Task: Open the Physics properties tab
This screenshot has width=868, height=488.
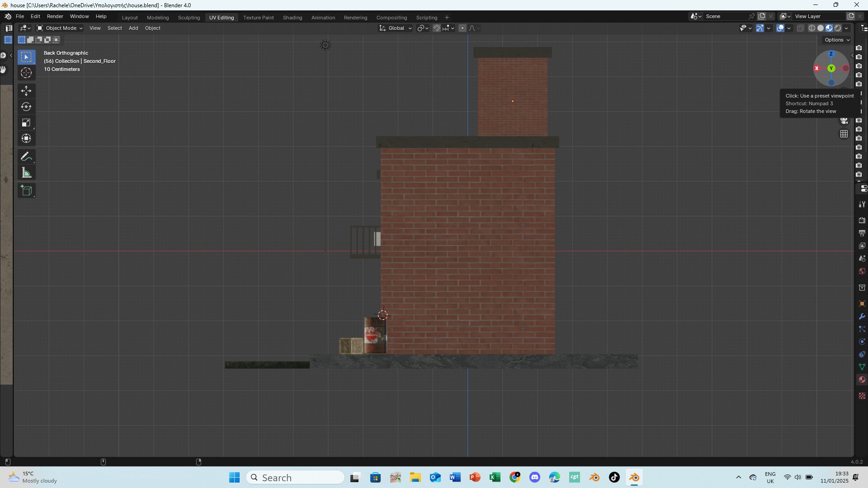Action: click(862, 342)
